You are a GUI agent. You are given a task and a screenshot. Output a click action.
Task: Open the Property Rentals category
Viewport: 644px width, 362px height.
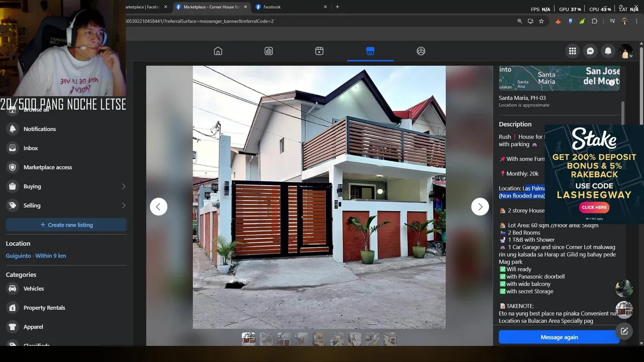pos(66,308)
